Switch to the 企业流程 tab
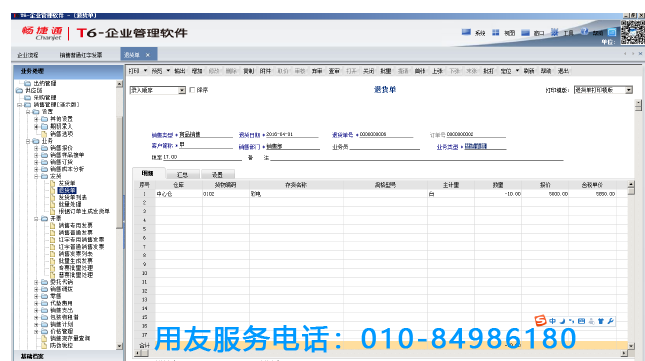This screenshot has width=645, height=361. tap(28, 55)
